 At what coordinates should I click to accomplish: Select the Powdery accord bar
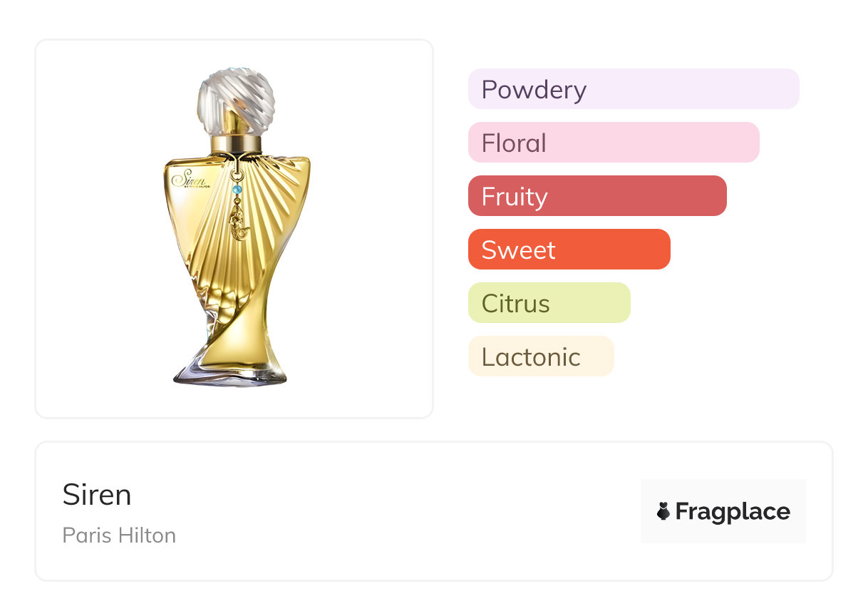[633, 89]
